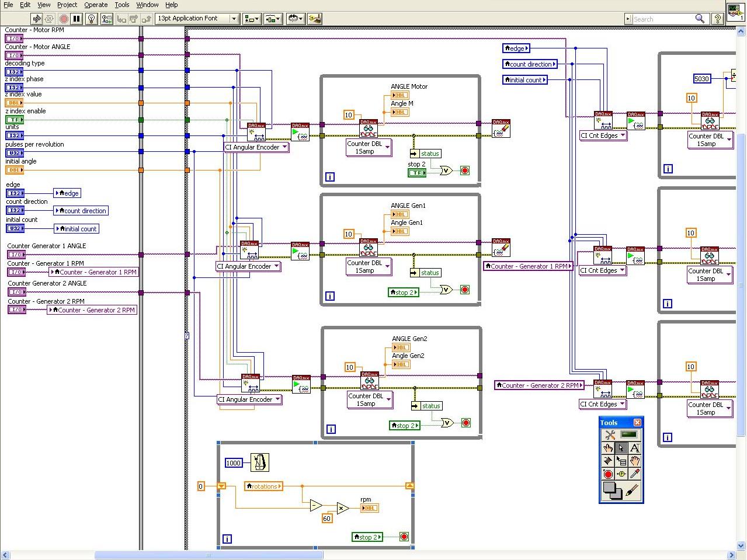The width and height of the screenshot is (747, 560).
Task: Toggle stop condition in ANGLE Gen2 loop
Action: pos(466,423)
